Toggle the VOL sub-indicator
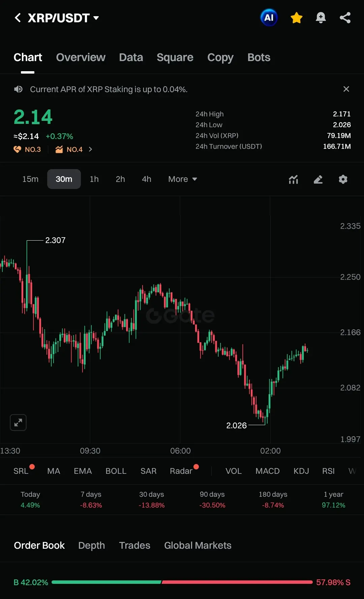This screenshot has width=364, height=599. tap(234, 471)
